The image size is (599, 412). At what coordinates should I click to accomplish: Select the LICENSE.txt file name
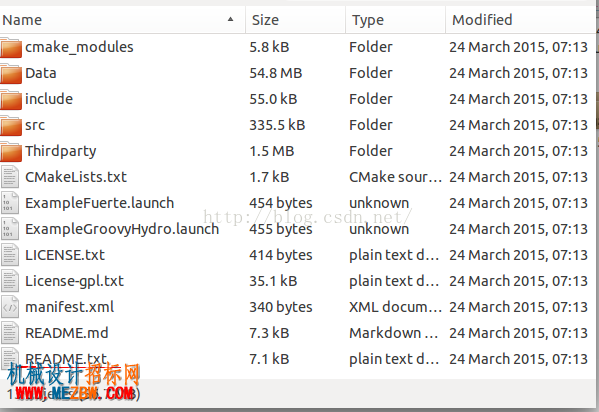tap(65, 255)
